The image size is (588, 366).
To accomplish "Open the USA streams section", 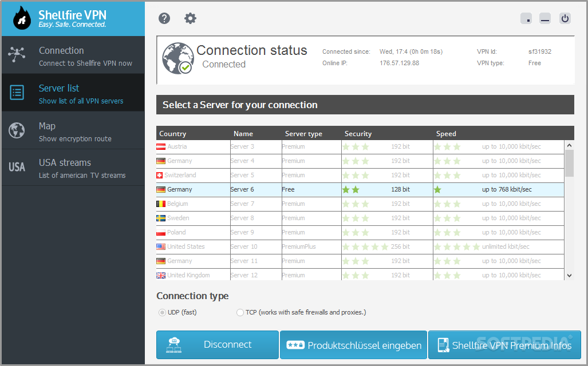I will click(73, 168).
